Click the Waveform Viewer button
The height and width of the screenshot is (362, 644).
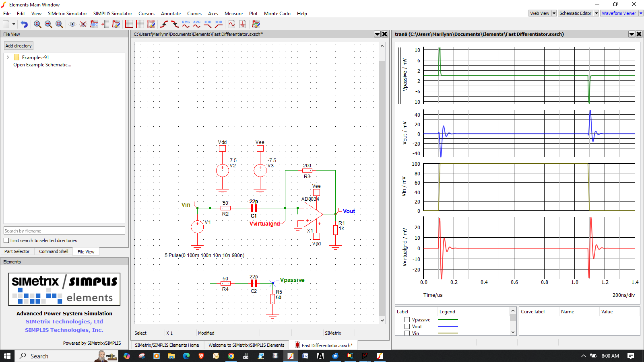619,13
